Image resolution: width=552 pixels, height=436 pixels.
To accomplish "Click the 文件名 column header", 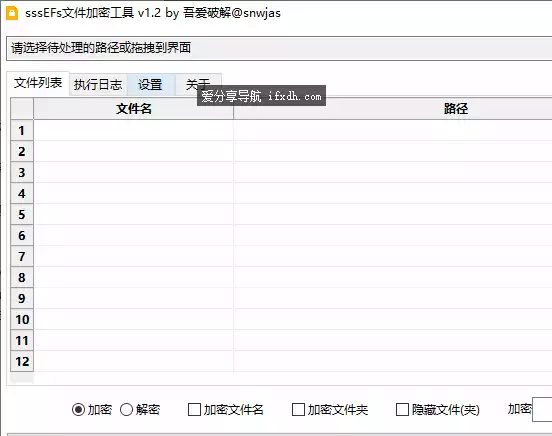I will (133, 108).
